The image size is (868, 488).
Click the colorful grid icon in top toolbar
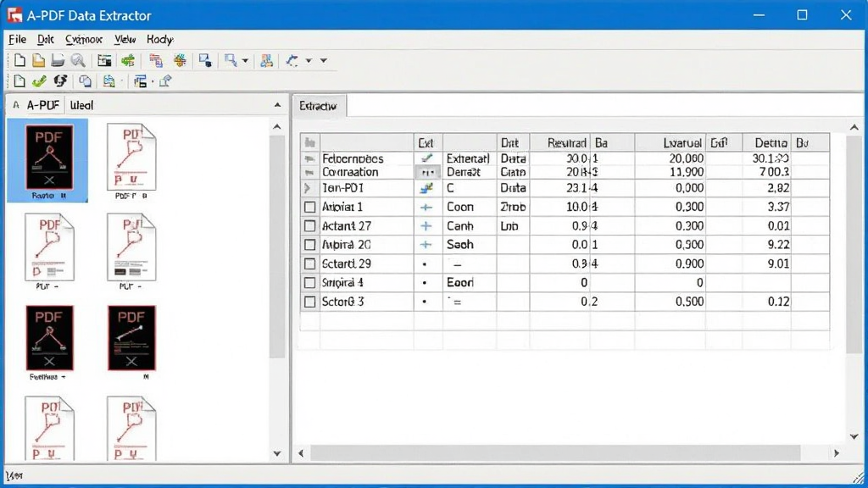click(x=266, y=60)
